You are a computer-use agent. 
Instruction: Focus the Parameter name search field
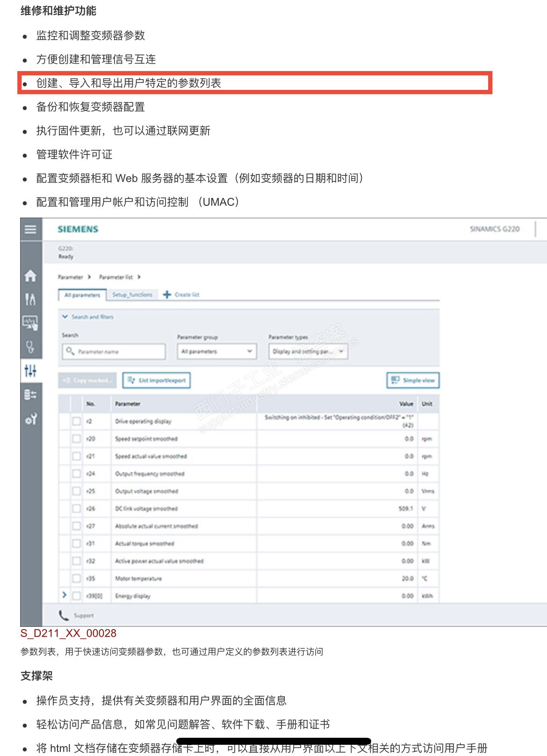coord(114,351)
